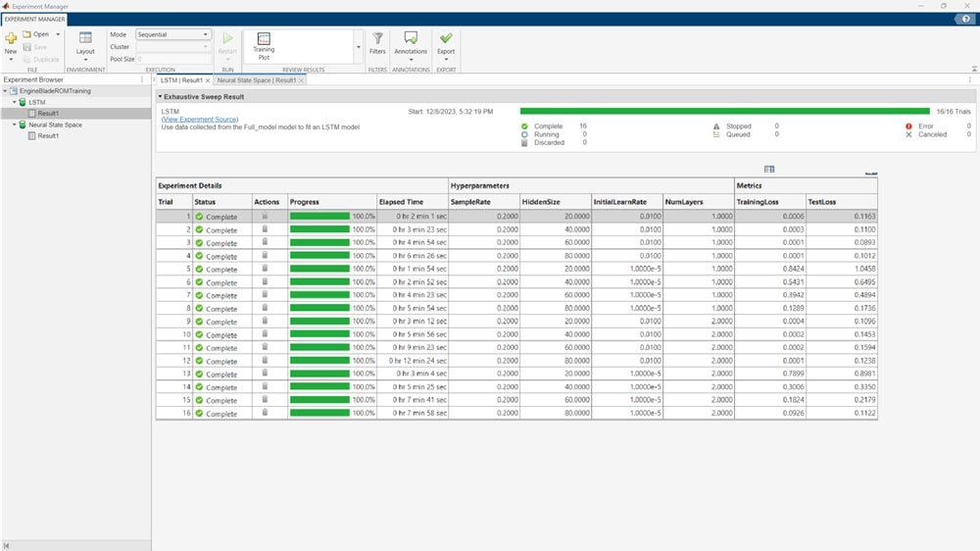
Task: Collapse the EngineBladeROMTraining project node
Action: coord(5,90)
